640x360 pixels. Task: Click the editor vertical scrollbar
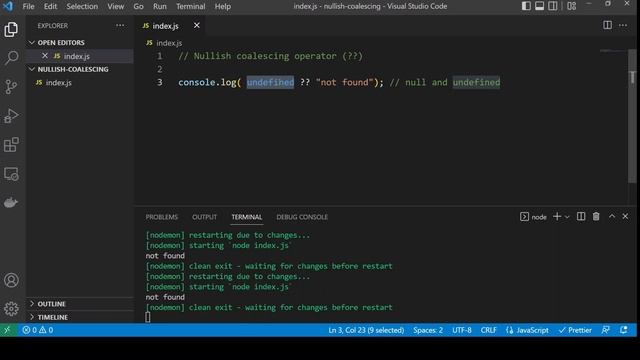632,116
